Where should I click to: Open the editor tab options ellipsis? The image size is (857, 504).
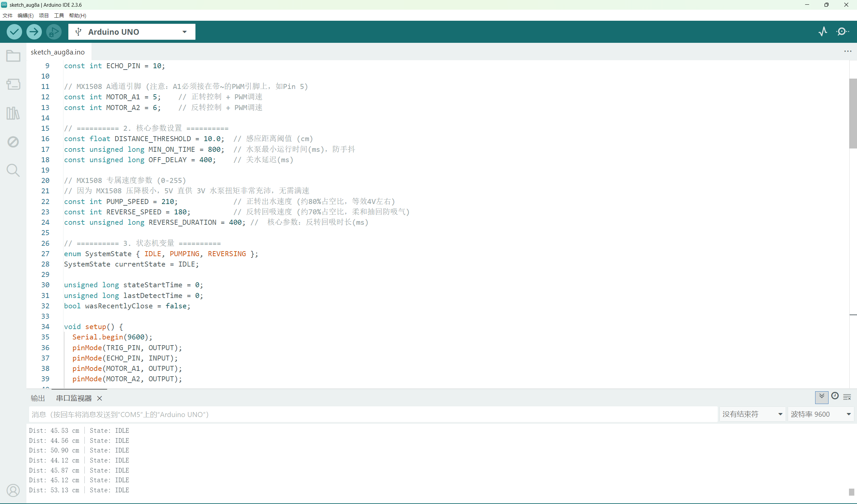(x=848, y=51)
